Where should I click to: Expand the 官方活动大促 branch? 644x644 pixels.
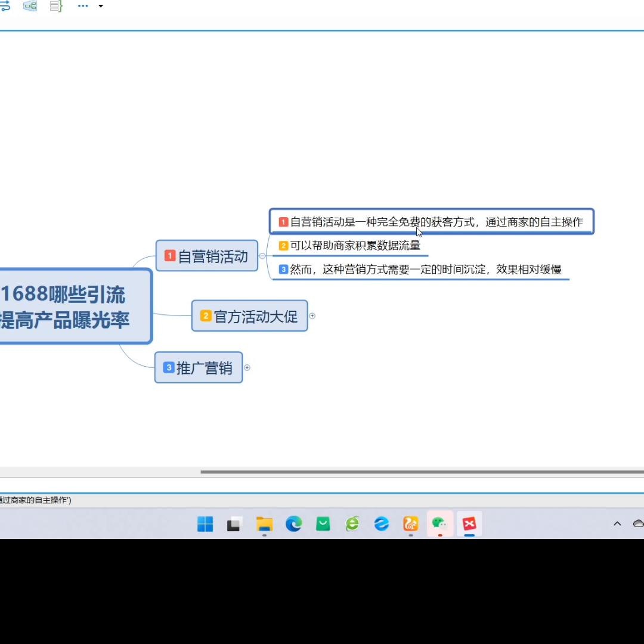(312, 316)
